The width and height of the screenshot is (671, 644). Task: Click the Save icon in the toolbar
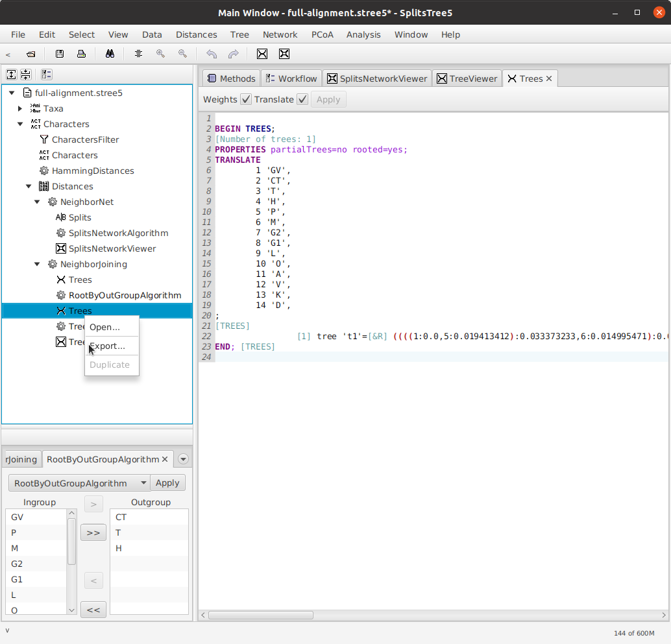(x=60, y=54)
